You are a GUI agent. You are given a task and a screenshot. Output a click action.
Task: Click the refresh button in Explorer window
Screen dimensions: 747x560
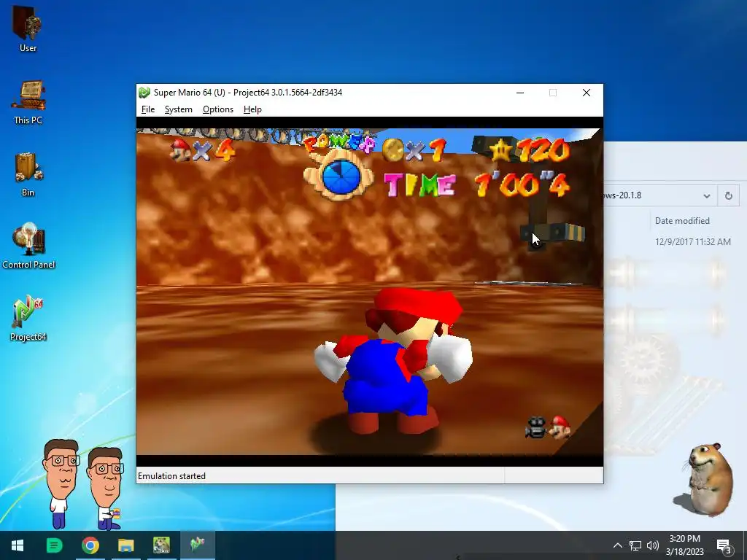(x=729, y=195)
